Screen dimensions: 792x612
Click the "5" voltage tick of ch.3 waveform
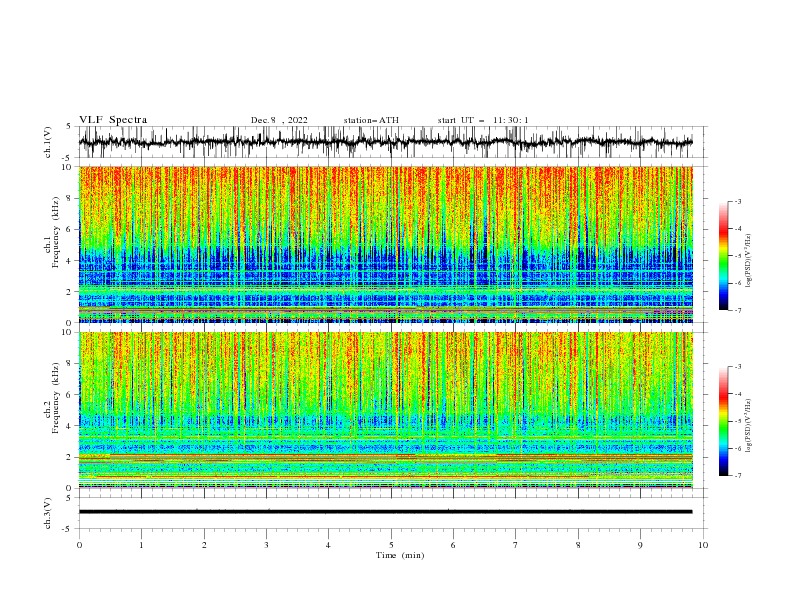[69, 498]
